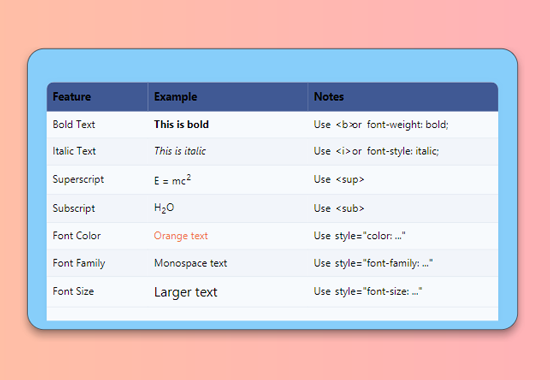Click the 'This is bold' example
The height and width of the screenshot is (380, 550).
click(181, 124)
